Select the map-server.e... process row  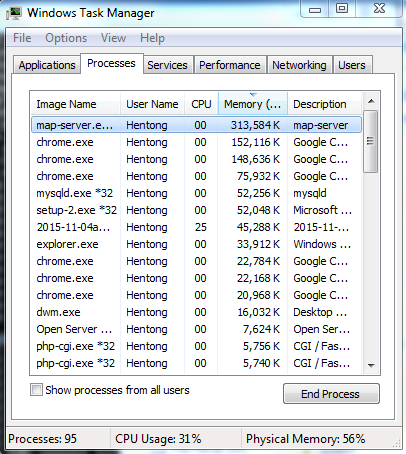point(196,125)
